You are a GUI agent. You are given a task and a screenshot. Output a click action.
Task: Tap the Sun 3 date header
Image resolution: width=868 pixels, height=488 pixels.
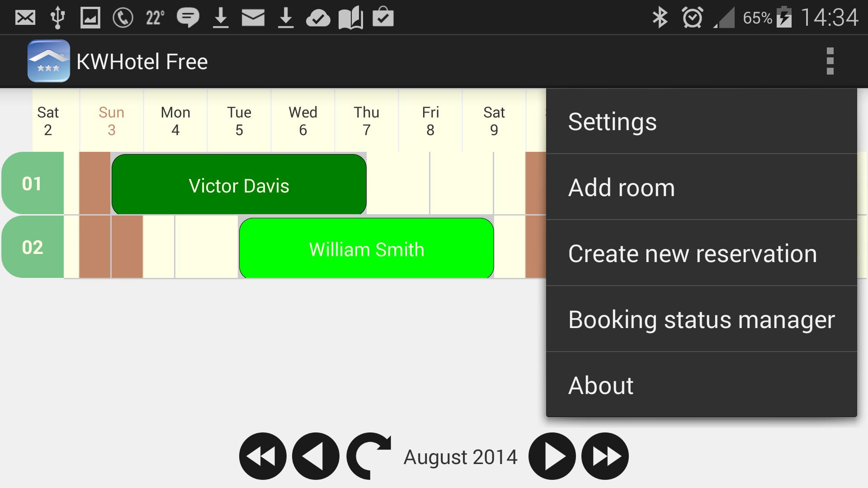tap(112, 121)
